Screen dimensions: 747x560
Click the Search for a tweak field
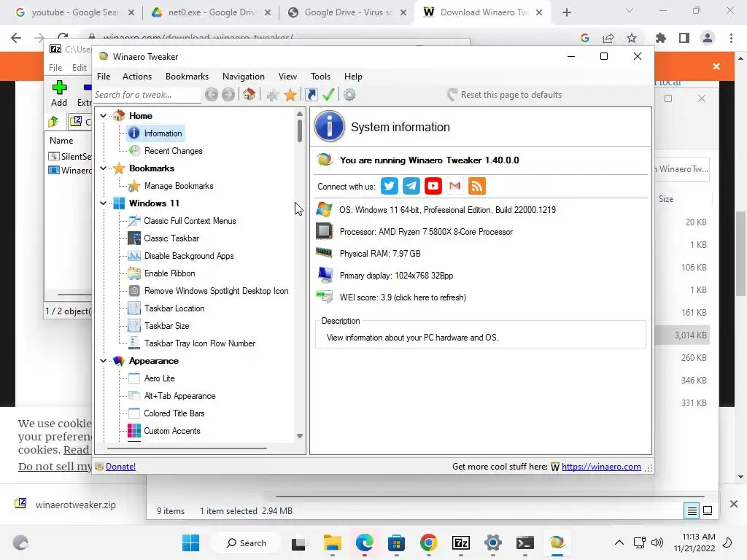click(147, 95)
